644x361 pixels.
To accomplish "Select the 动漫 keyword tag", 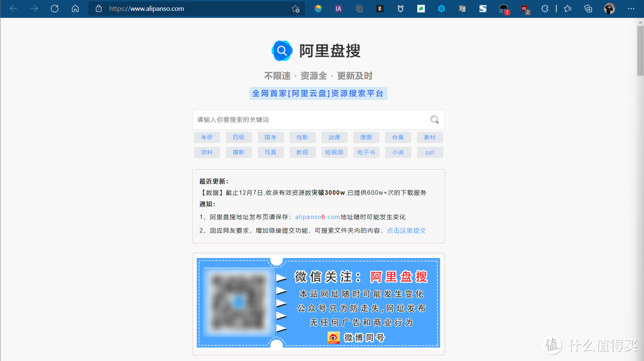I will point(334,138).
